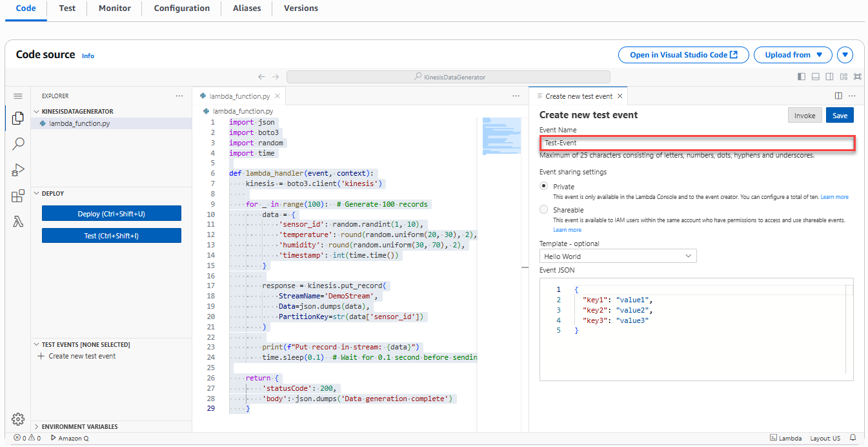
Task: Click the Save button
Action: tap(840, 115)
